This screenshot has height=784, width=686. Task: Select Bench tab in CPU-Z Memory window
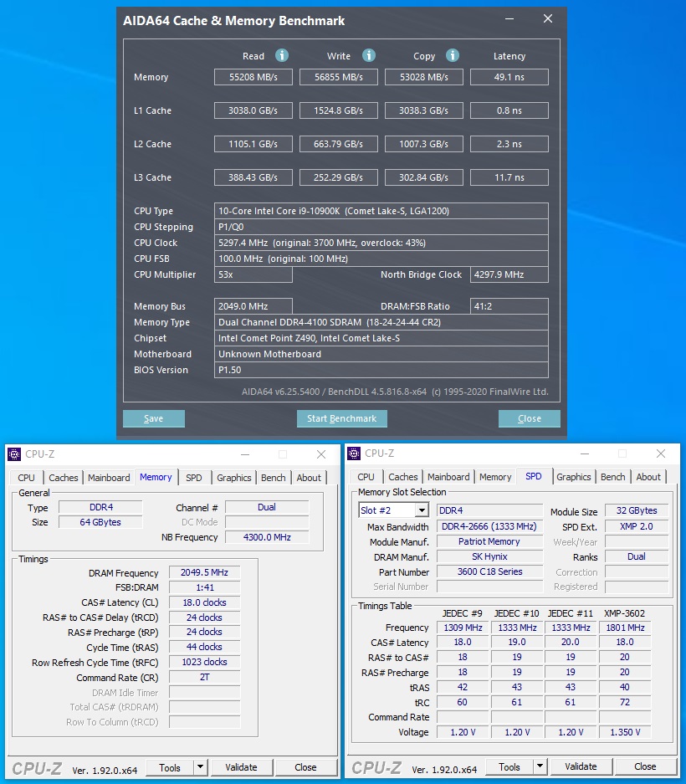[273, 478]
